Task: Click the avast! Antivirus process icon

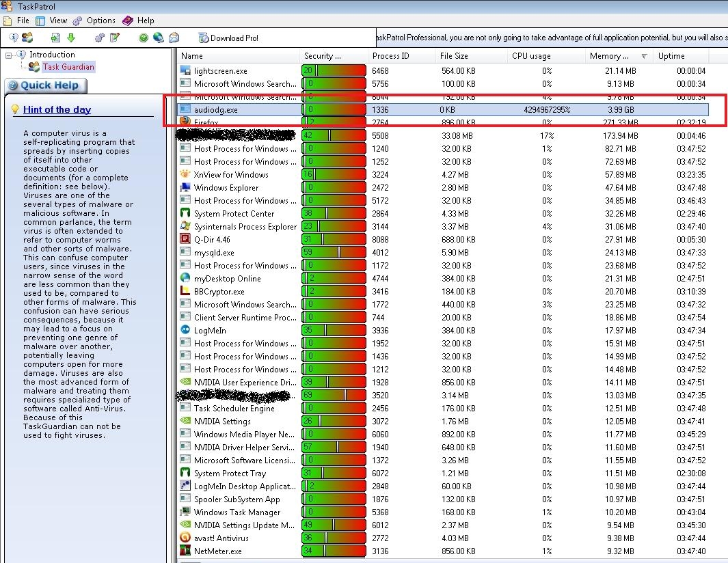Action: click(185, 538)
